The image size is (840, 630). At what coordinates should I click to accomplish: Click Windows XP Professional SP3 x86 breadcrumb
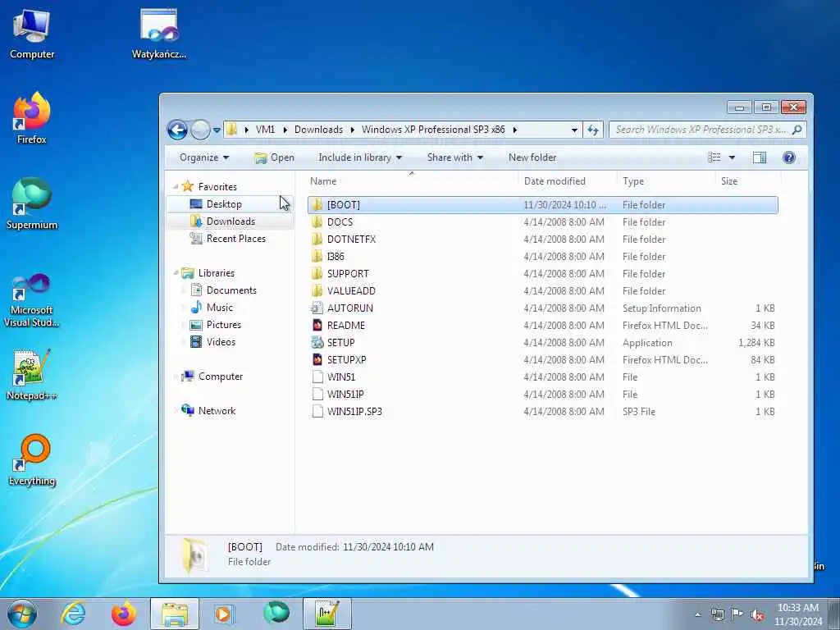click(433, 130)
